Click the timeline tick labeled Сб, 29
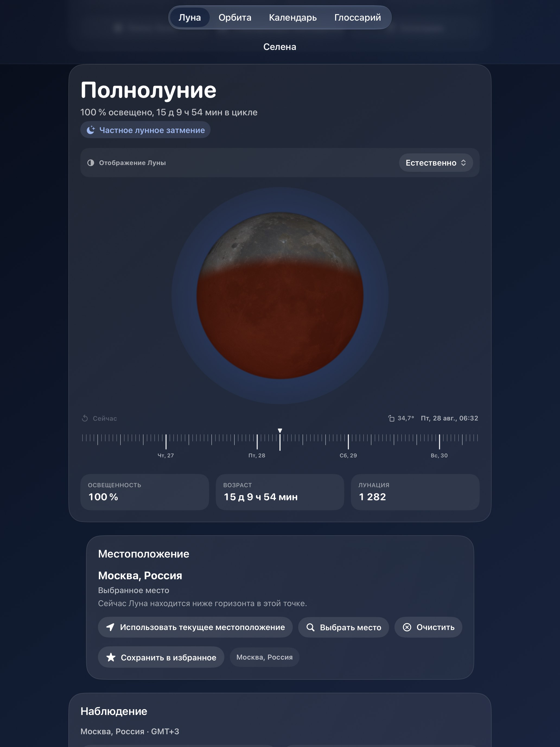Viewport: 560px width, 747px height. [348, 442]
